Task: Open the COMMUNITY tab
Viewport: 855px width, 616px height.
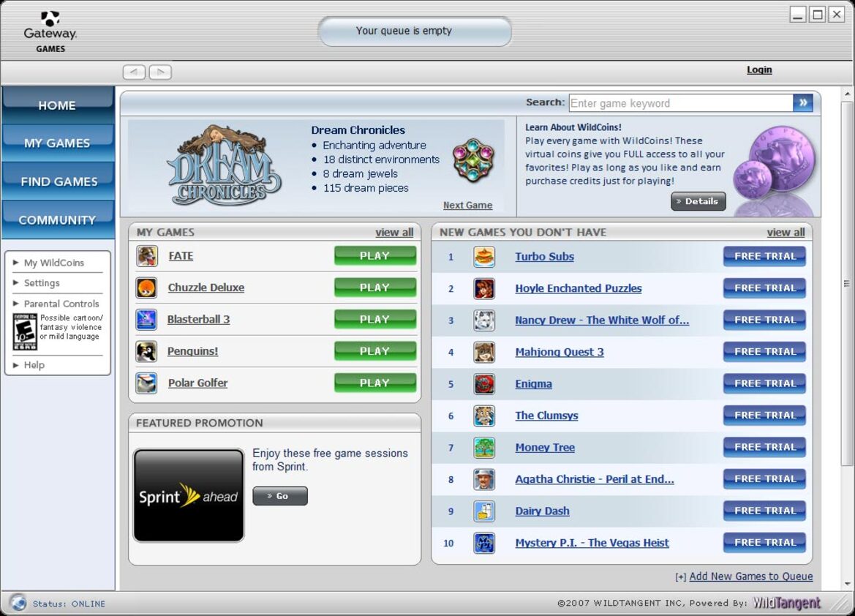Action: pyautogui.click(x=57, y=220)
